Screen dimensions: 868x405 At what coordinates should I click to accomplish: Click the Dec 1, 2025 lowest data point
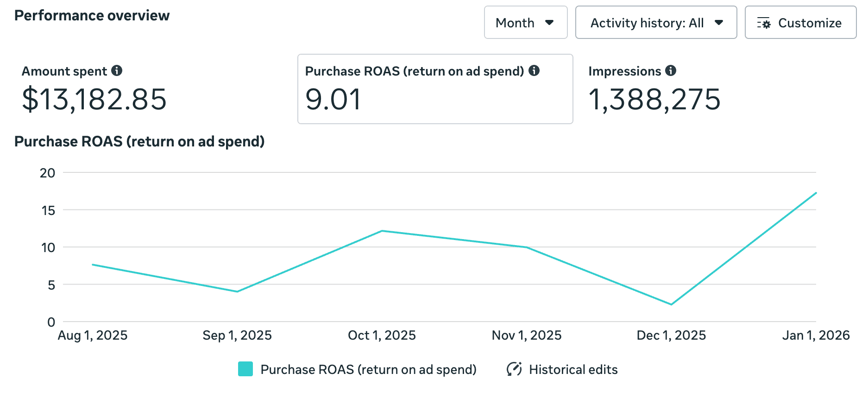[671, 304]
